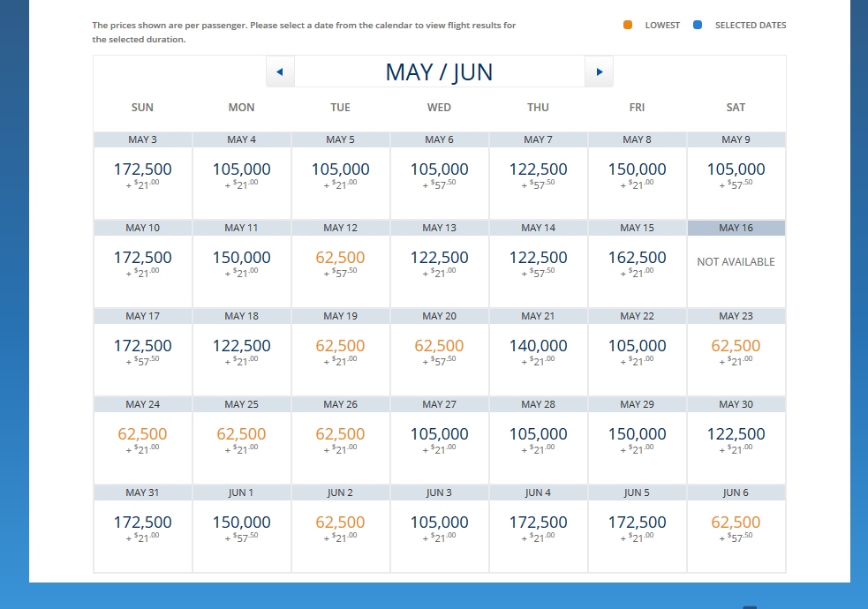
Task: Pick the May 19 lowest fare cell
Action: point(340,350)
